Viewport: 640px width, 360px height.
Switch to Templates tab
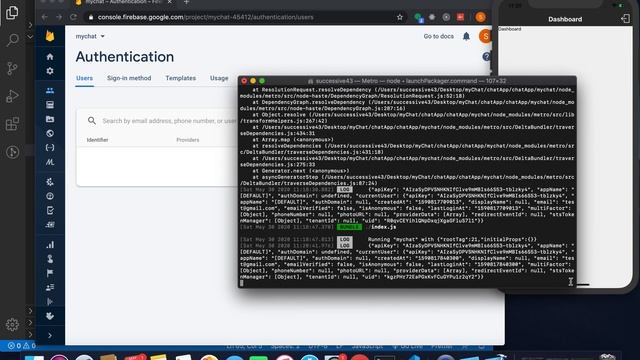[180, 78]
